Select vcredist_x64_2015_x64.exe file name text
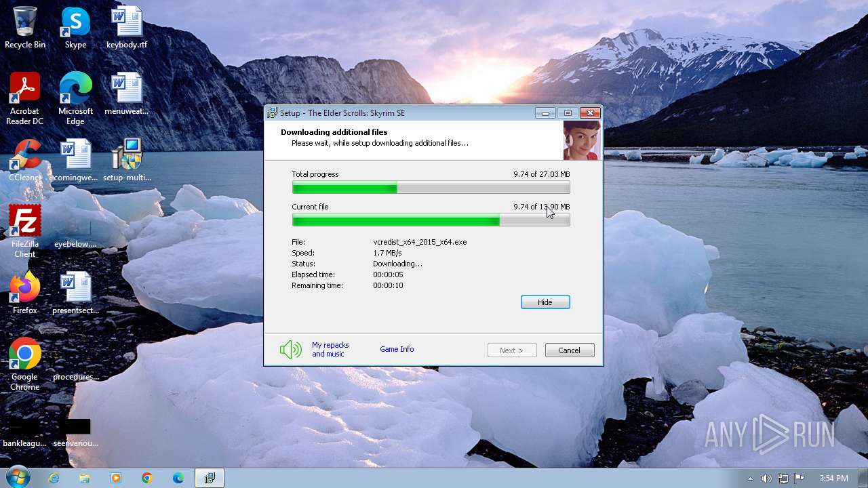 coord(420,242)
